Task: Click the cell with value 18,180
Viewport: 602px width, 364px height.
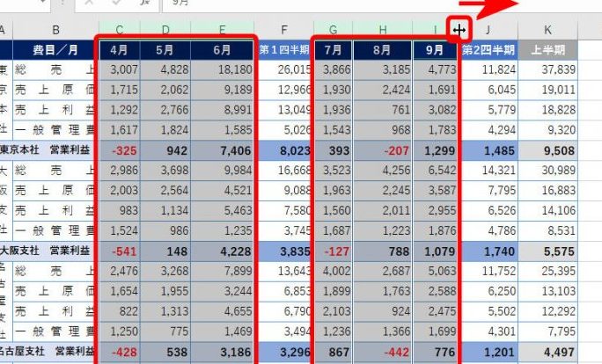Action: click(x=223, y=69)
